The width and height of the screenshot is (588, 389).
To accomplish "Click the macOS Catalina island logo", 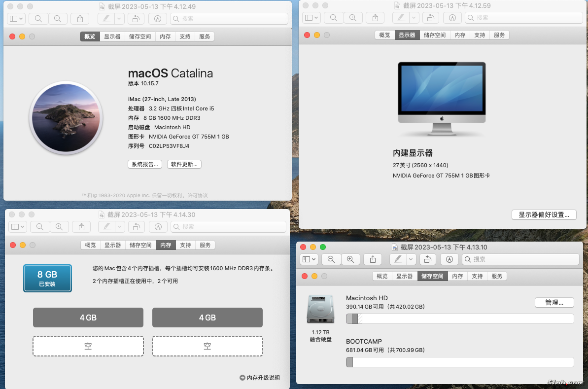I will pyautogui.click(x=66, y=118).
